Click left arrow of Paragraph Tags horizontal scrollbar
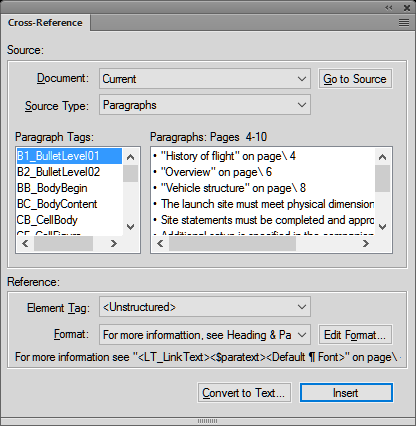416x426 pixels. pos(25,244)
